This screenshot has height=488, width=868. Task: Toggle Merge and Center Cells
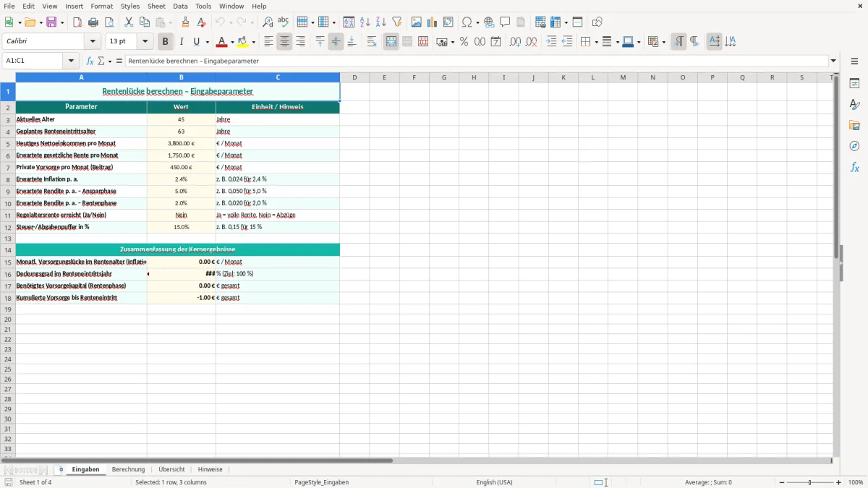tap(391, 42)
